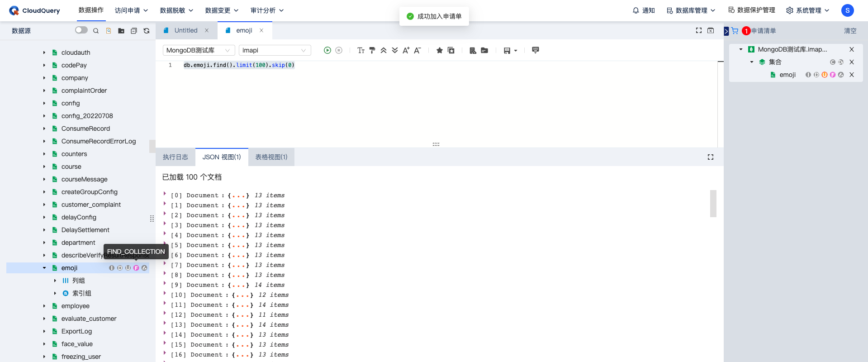Open the MongoDB测试库 connection dropdown
The height and width of the screenshot is (362, 868).
coord(199,50)
